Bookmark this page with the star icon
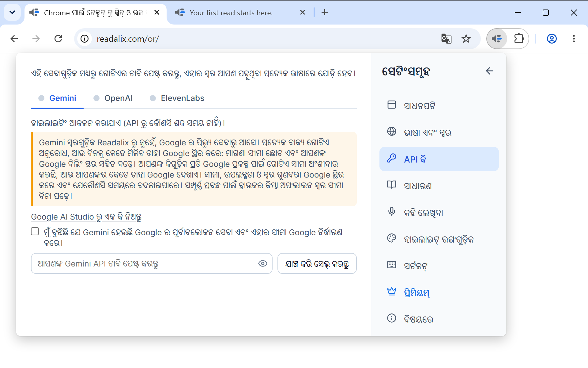588x368 pixels. pyautogui.click(x=466, y=39)
